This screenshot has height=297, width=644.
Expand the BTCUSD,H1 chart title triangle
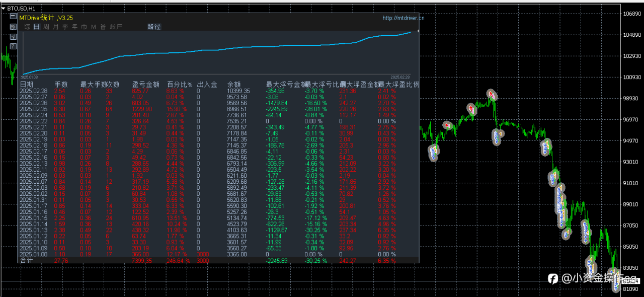(3, 9)
